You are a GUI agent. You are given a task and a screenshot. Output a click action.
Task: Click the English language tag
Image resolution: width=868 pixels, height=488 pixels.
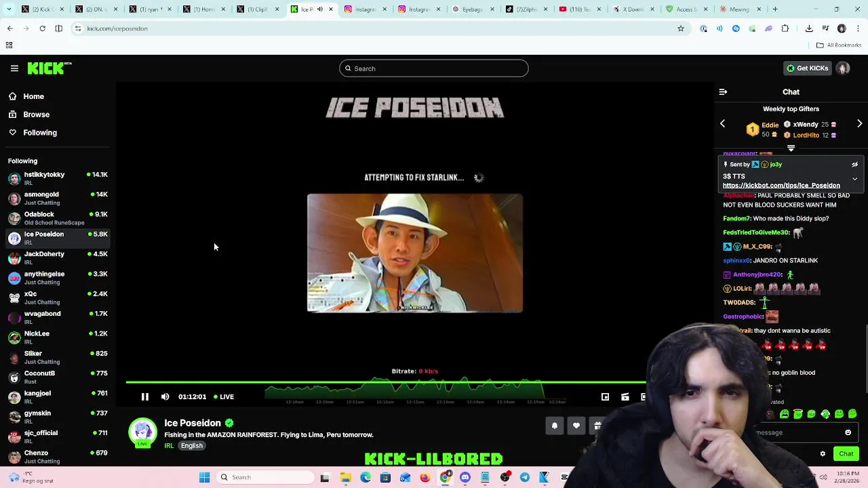pyautogui.click(x=192, y=446)
